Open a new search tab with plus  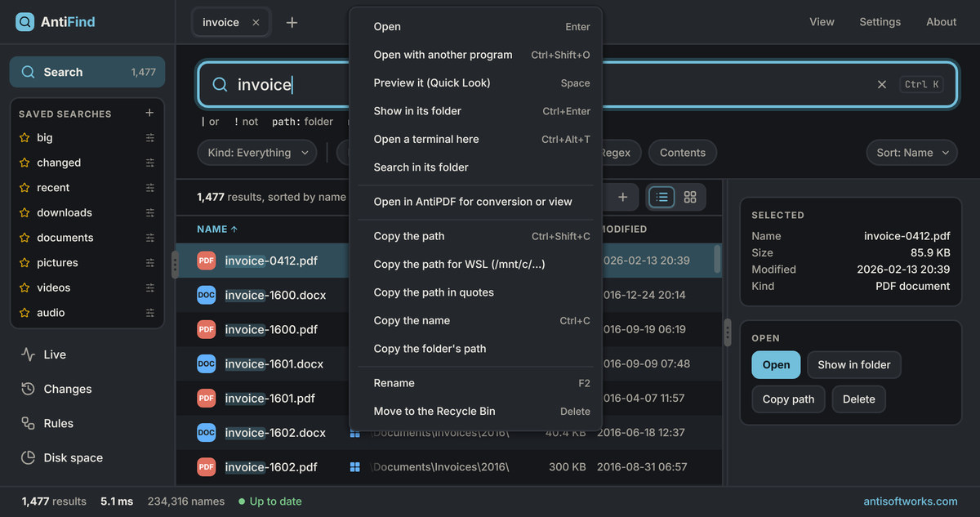pyautogui.click(x=292, y=23)
